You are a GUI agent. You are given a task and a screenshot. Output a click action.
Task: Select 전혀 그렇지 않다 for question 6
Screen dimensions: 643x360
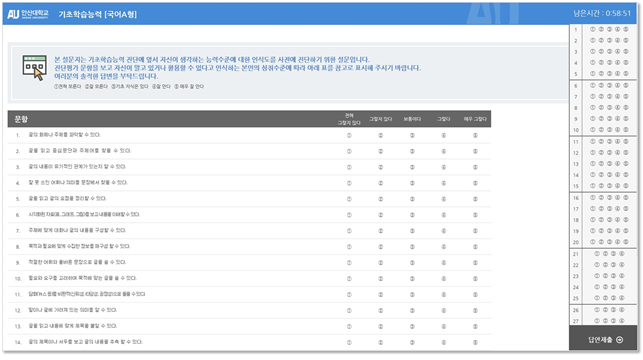[349, 215]
